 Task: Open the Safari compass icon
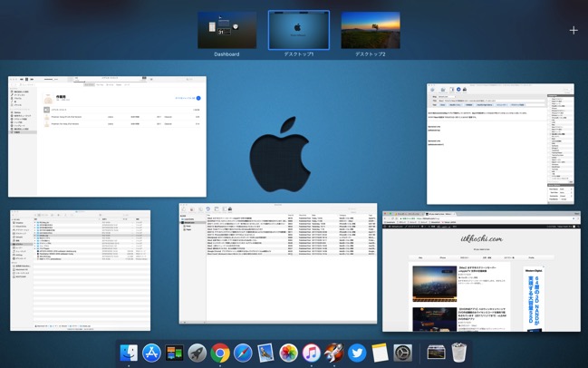point(243,353)
